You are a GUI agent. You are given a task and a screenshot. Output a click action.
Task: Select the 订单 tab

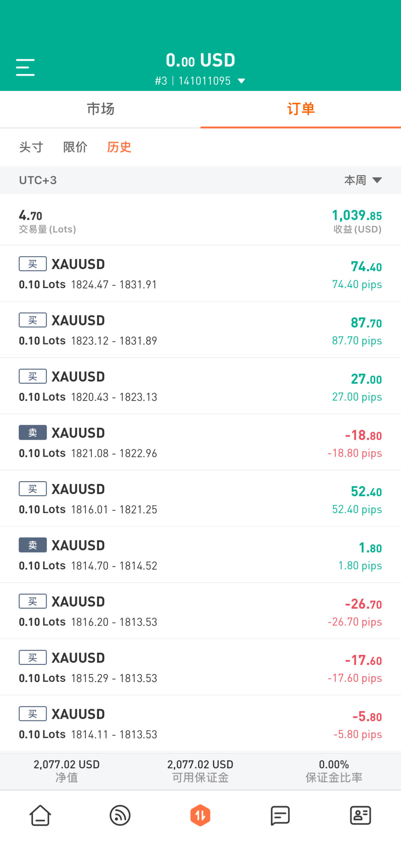tap(301, 109)
